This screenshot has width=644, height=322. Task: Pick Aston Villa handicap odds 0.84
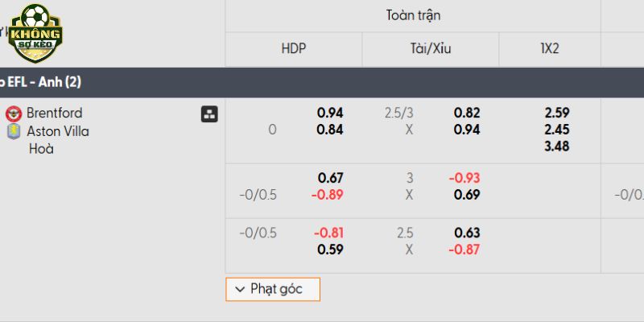coord(330,130)
